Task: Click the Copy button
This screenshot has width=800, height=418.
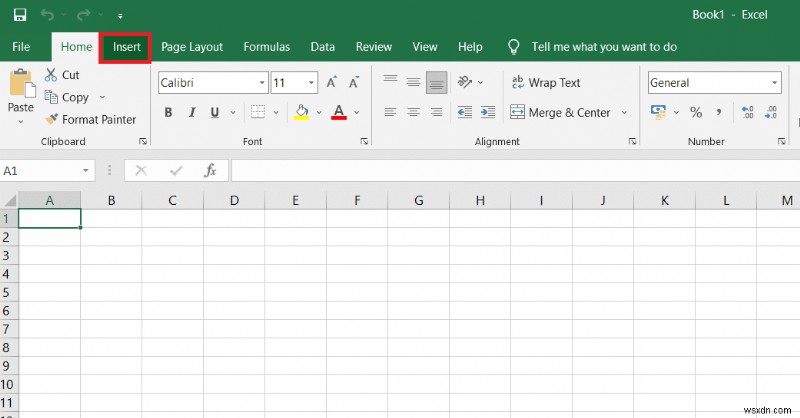Action: (x=68, y=97)
